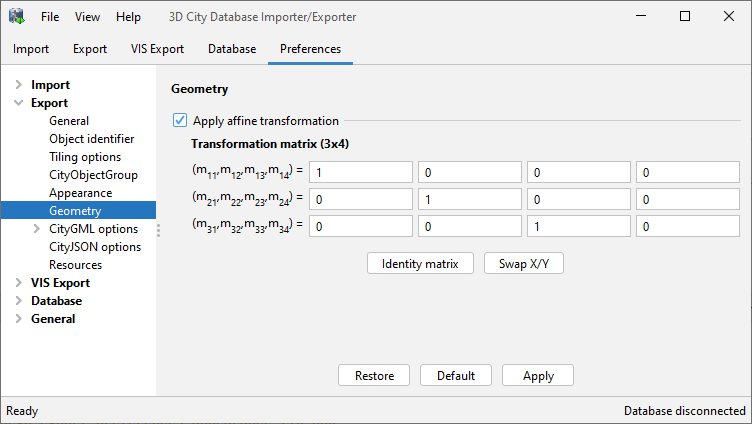The image size is (752, 424).
Task: Click the Identity matrix button
Action: 420,263
